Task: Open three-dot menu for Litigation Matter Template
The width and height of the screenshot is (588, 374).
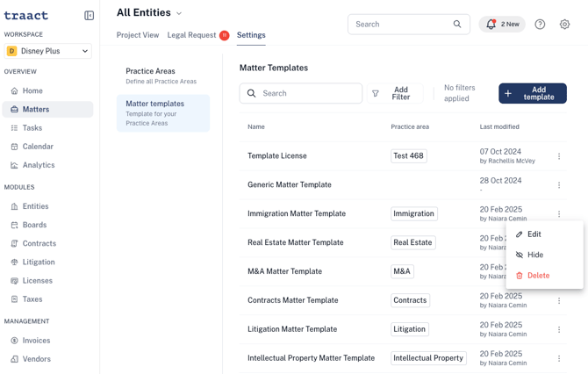Action: coord(559,329)
